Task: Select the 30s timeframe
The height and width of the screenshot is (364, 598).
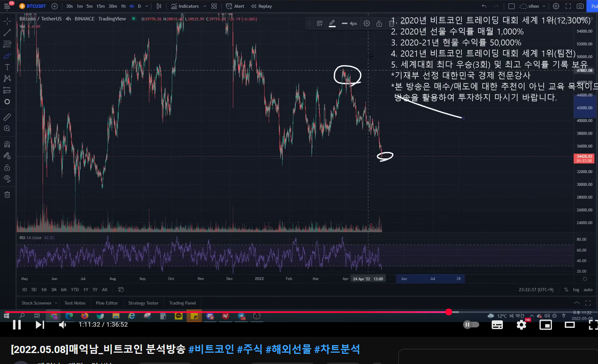Action: 69,6
